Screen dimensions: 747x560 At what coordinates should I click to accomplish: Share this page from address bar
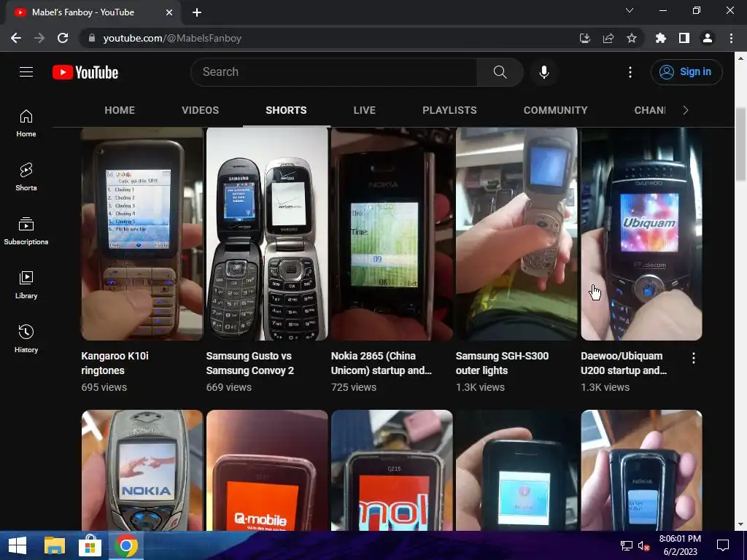click(608, 38)
